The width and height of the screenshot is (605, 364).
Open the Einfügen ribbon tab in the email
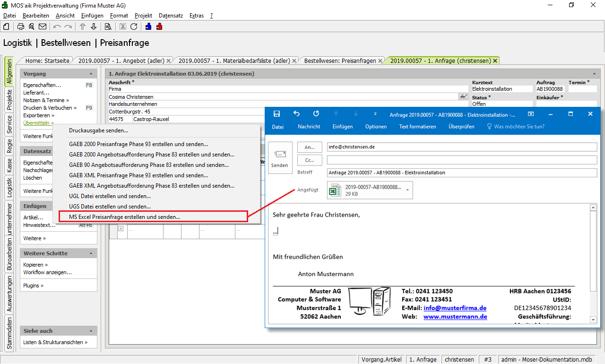[342, 127]
